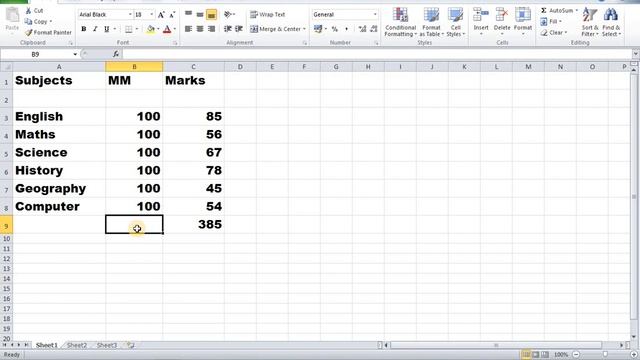The image size is (640, 360).
Task: Open Fill Color dropdown arrow
Action: 158,29
